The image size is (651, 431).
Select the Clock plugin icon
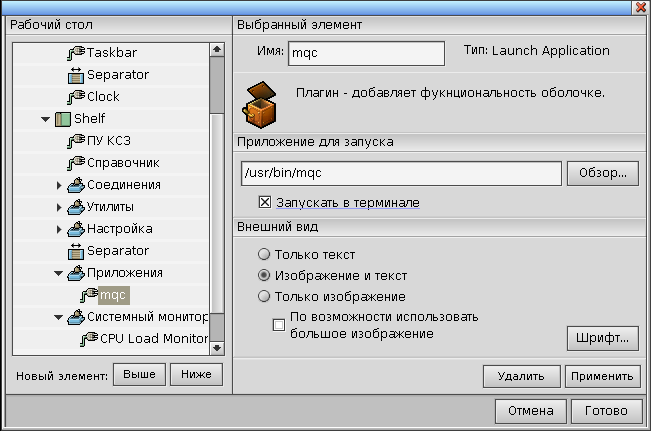tap(76, 97)
